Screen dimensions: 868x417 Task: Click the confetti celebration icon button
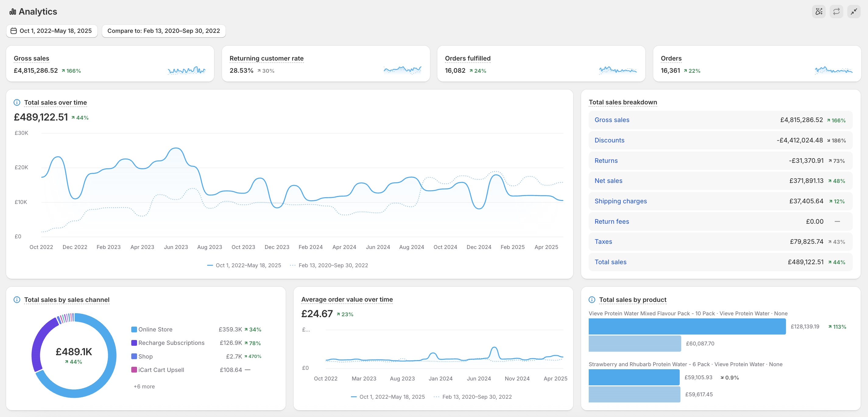click(819, 12)
